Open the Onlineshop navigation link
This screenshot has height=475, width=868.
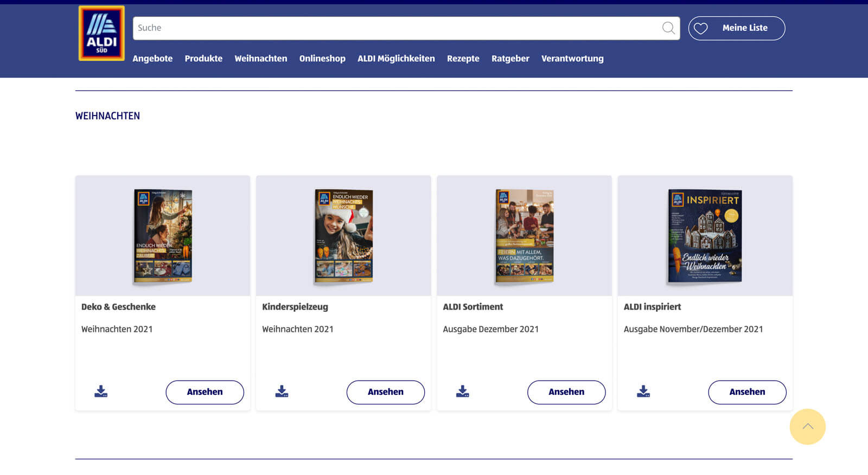322,59
